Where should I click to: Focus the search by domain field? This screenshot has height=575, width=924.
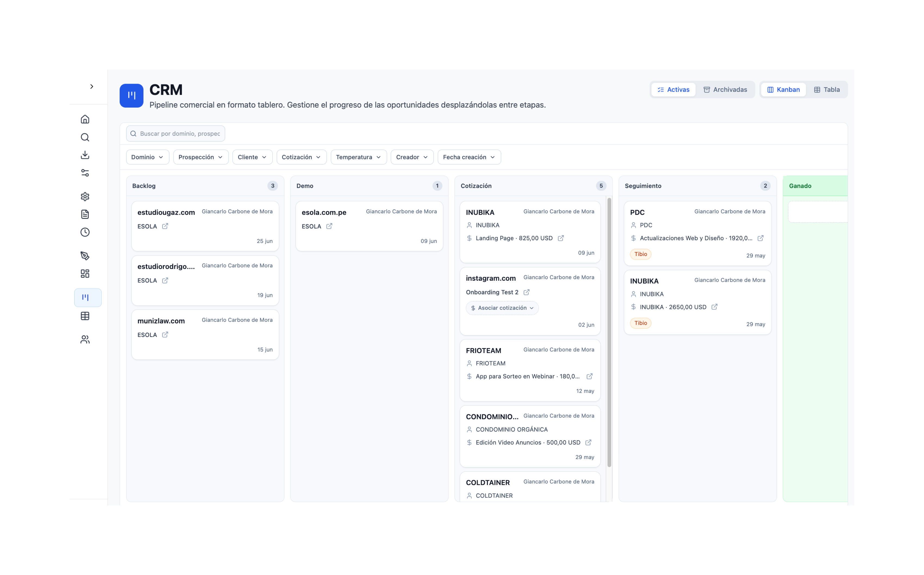click(x=176, y=133)
